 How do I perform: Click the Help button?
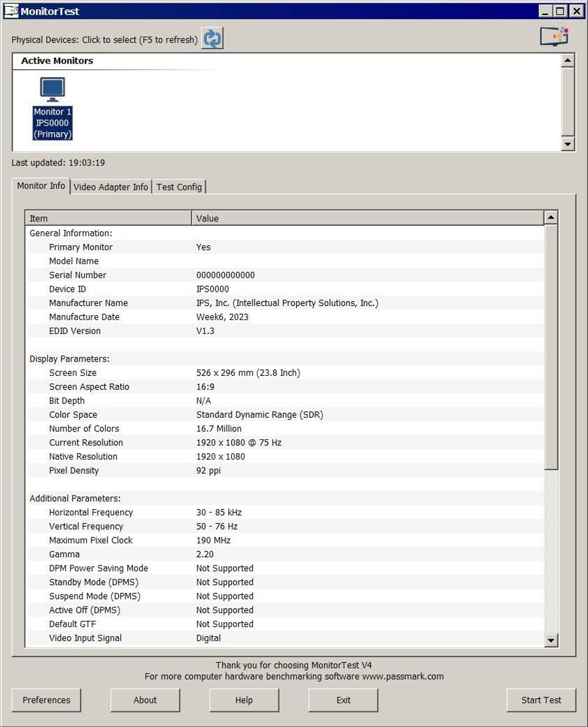pyautogui.click(x=244, y=700)
